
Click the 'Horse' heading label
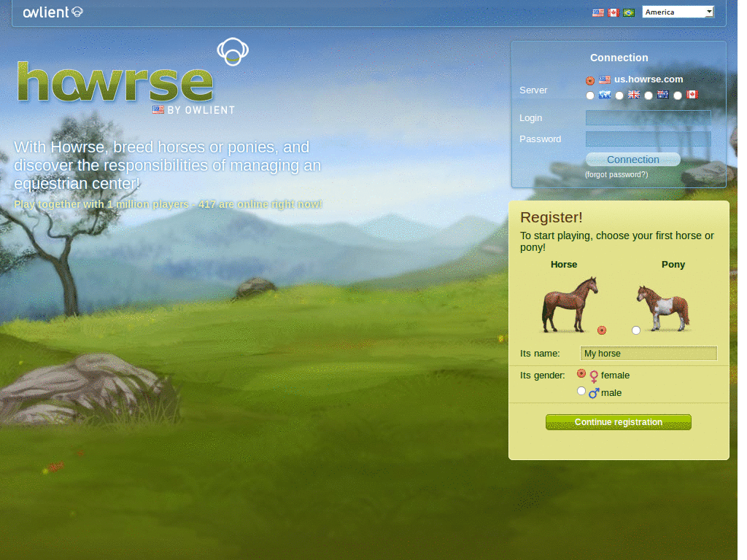pyautogui.click(x=564, y=264)
